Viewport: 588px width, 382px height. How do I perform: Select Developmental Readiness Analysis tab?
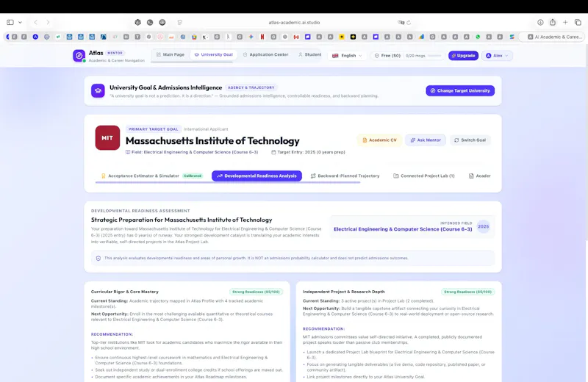point(257,176)
